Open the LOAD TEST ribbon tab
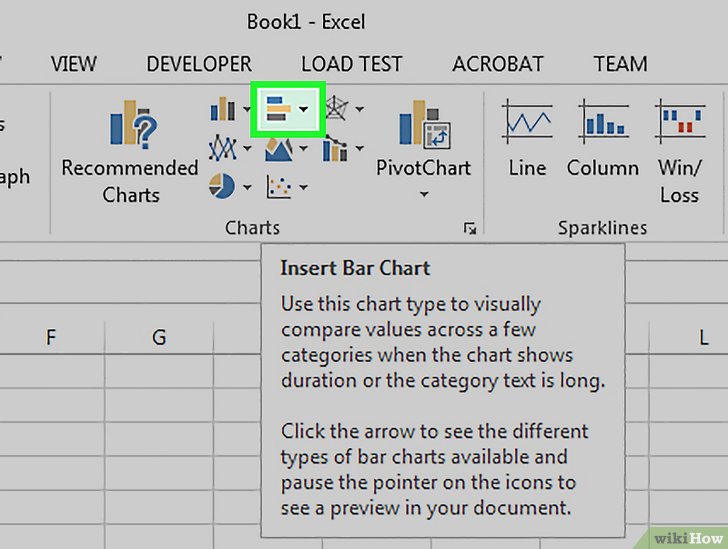728x549 pixels. click(351, 64)
